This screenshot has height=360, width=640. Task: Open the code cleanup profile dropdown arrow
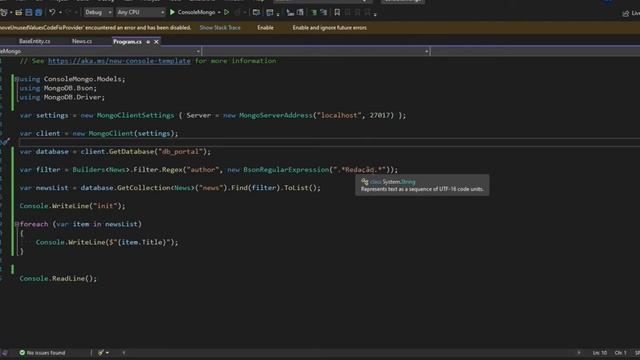107,352
